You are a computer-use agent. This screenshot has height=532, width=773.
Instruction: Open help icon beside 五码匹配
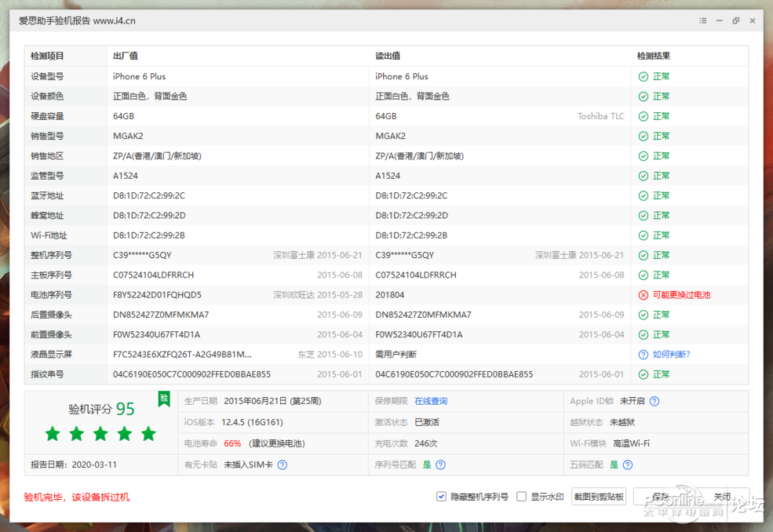click(x=628, y=465)
